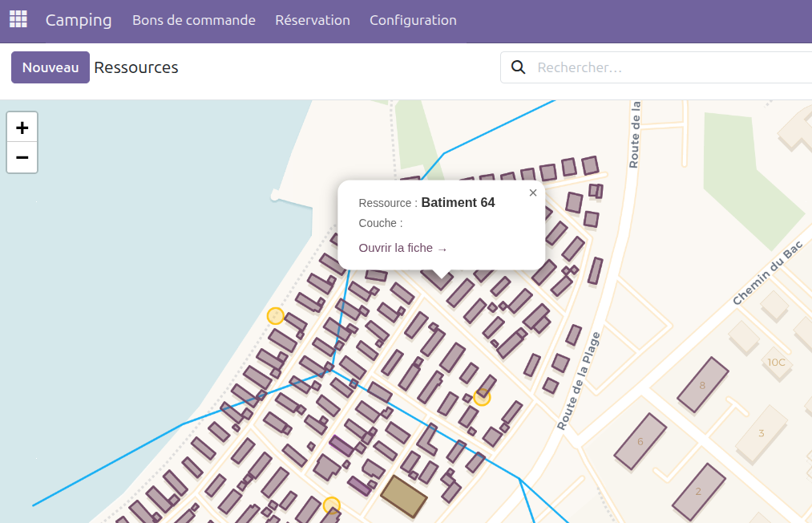Click the yellow circle marker in the map center
The width and height of the screenshot is (812, 523).
coord(482,396)
